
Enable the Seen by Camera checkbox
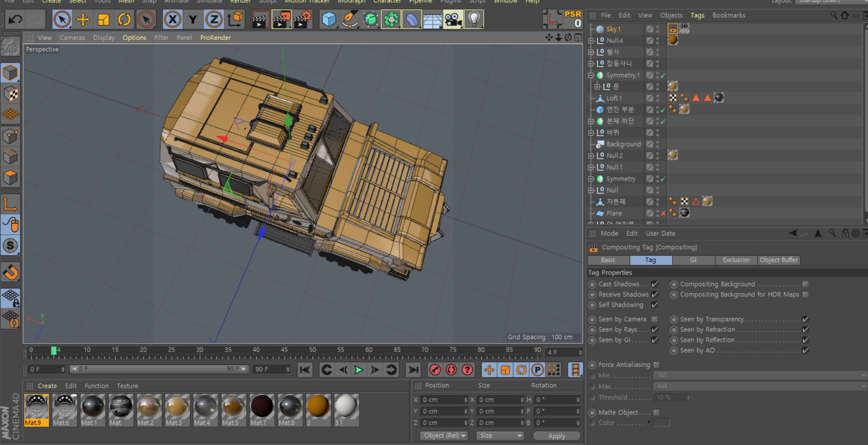[x=655, y=319]
